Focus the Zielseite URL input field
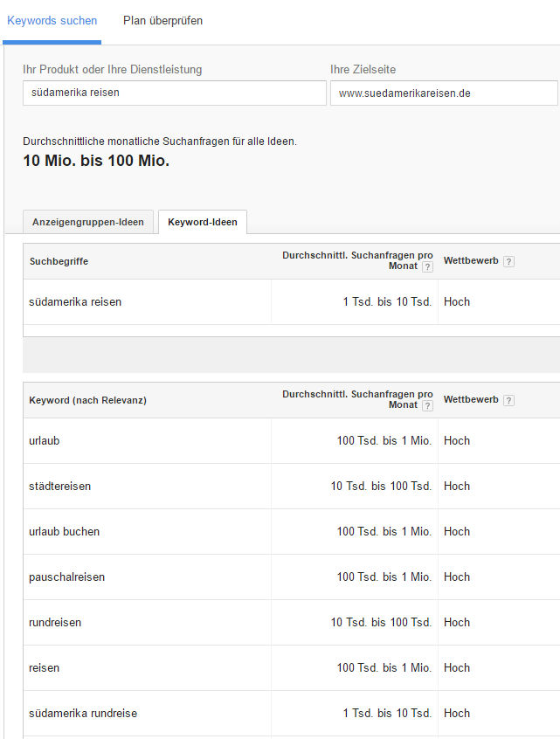 (444, 93)
